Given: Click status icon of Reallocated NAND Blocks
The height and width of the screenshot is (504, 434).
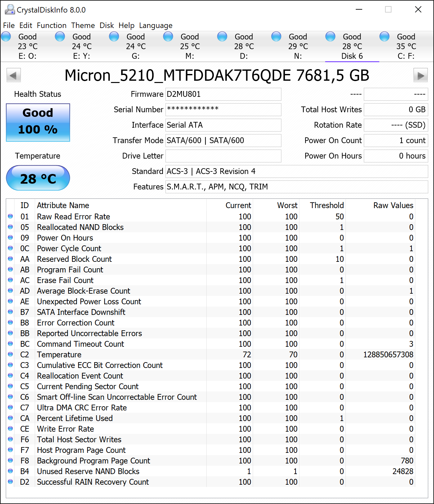Looking at the screenshot, I should [10, 227].
